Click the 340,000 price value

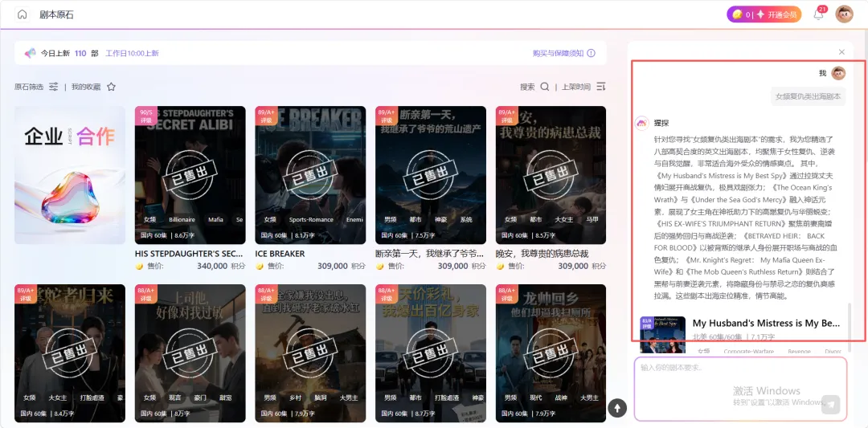212,266
